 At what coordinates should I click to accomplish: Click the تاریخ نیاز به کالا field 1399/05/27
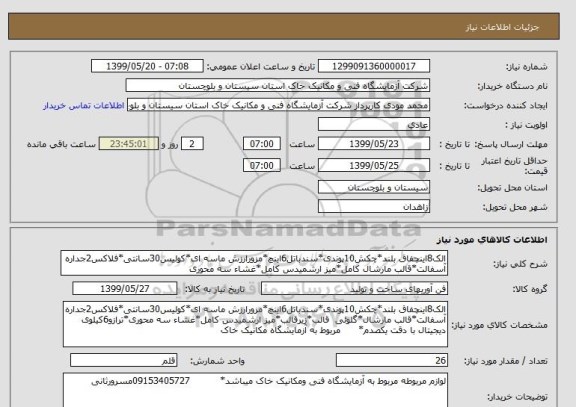coord(125,289)
